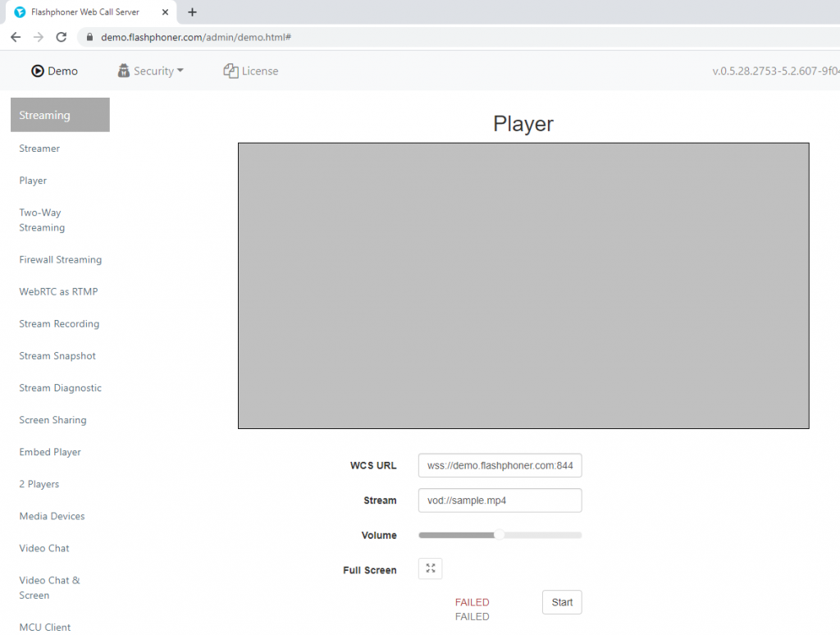This screenshot has width=840, height=635.
Task: Open the WebRTC as RTMP example
Action: [58, 291]
